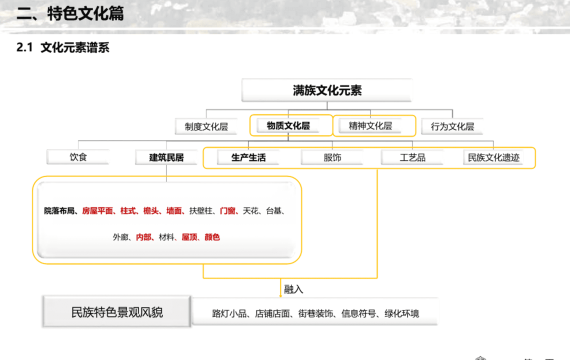Click the title 二、特色文化篇
Image resolution: width=570 pixels, height=360 pixels.
coord(70,14)
